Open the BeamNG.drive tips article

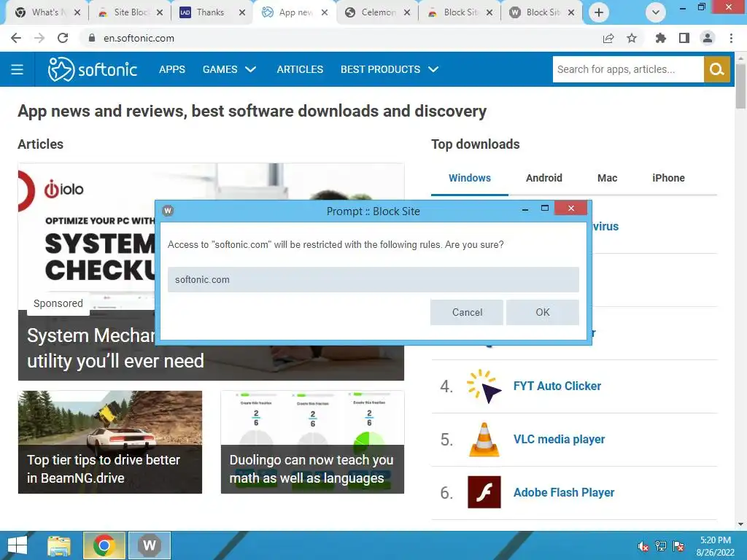pyautogui.click(x=110, y=442)
